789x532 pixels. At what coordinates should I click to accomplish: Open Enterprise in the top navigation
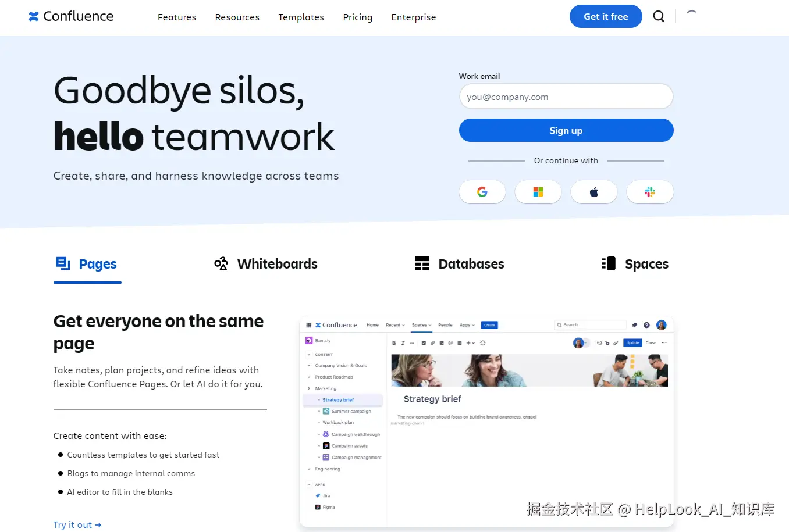[x=414, y=17]
